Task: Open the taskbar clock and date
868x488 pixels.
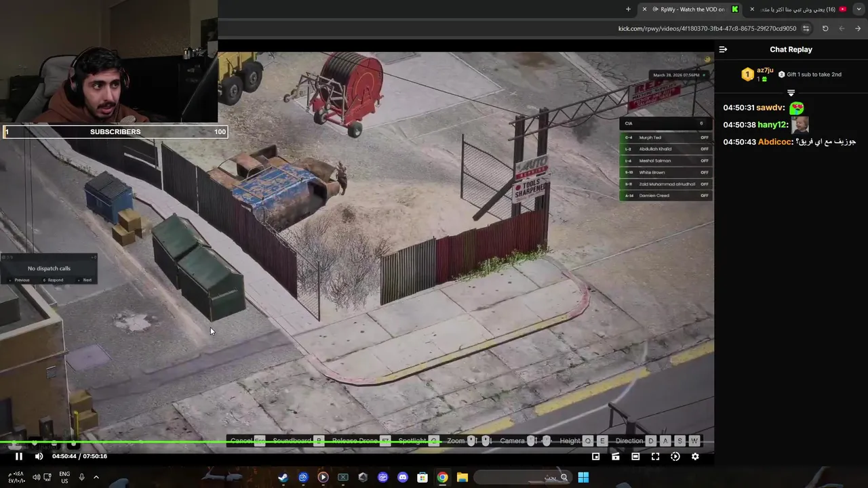Action: [x=16, y=477]
